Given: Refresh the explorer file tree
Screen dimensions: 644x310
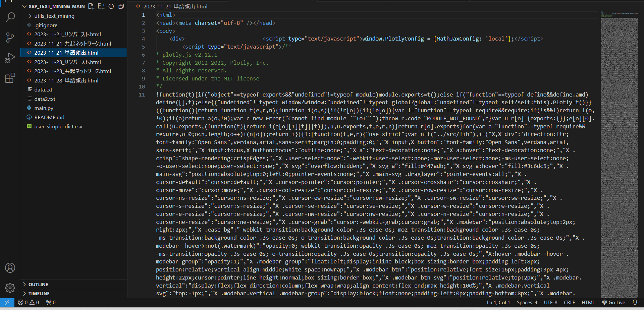Looking at the screenshot, I should 111,6.
